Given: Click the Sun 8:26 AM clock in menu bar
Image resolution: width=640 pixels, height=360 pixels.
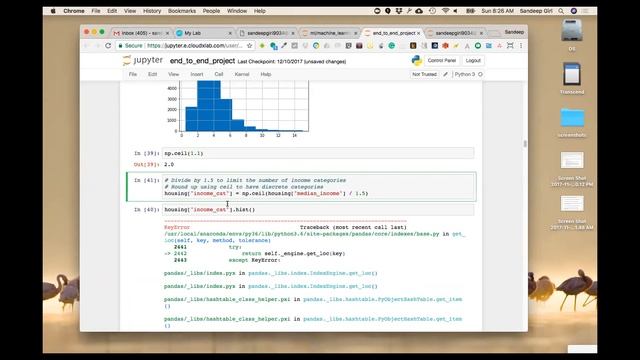Looking at the screenshot, I should point(497,11).
